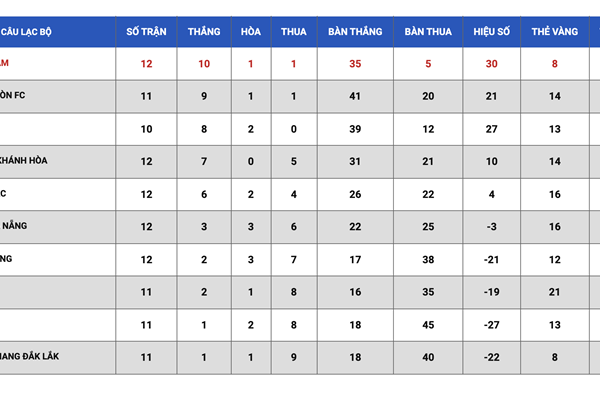600x400 pixels.
Task: Click the BÀN THẮNG column header
Action: pos(355,31)
